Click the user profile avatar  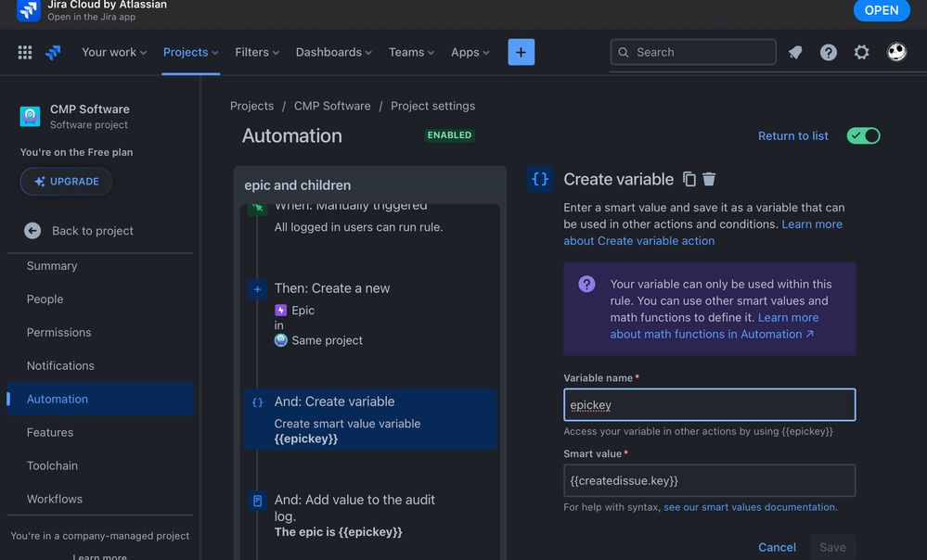click(x=896, y=52)
